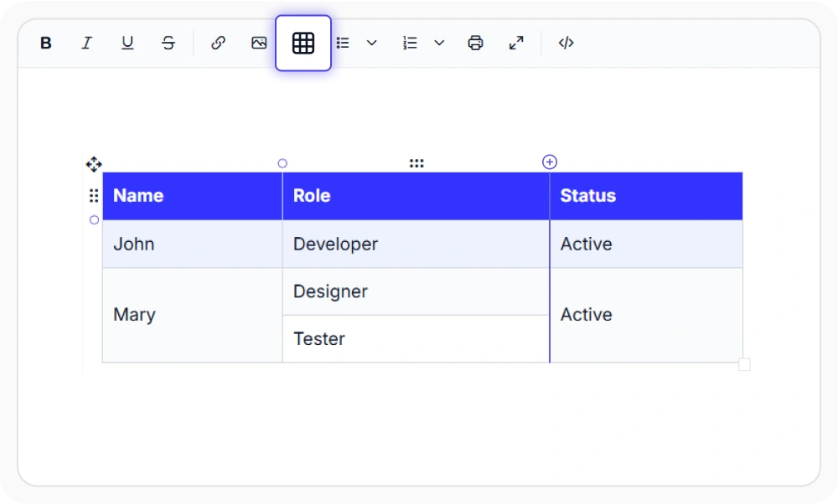838x504 pixels.
Task: Click the table resize handle at bottom corner
Action: point(744,364)
